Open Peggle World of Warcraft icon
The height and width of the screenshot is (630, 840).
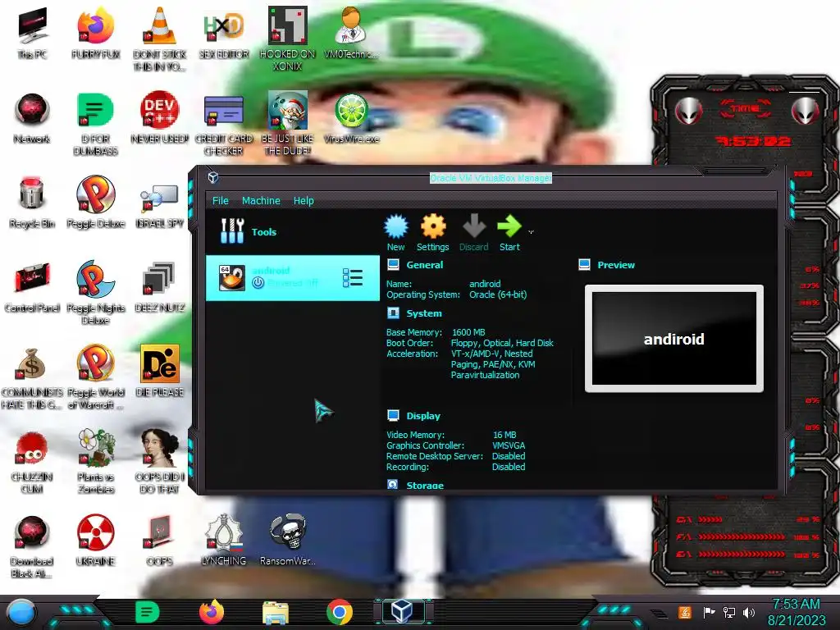[95, 377]
